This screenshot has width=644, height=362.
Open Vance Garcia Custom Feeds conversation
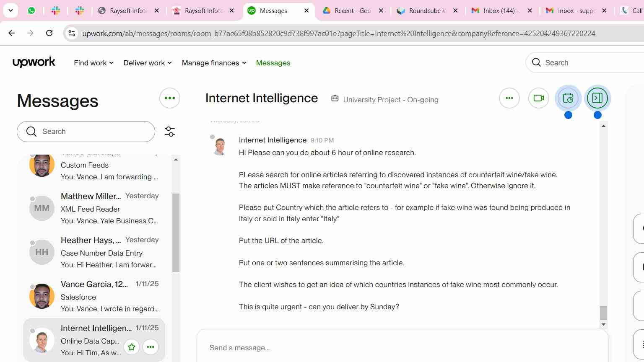point(94,168)
